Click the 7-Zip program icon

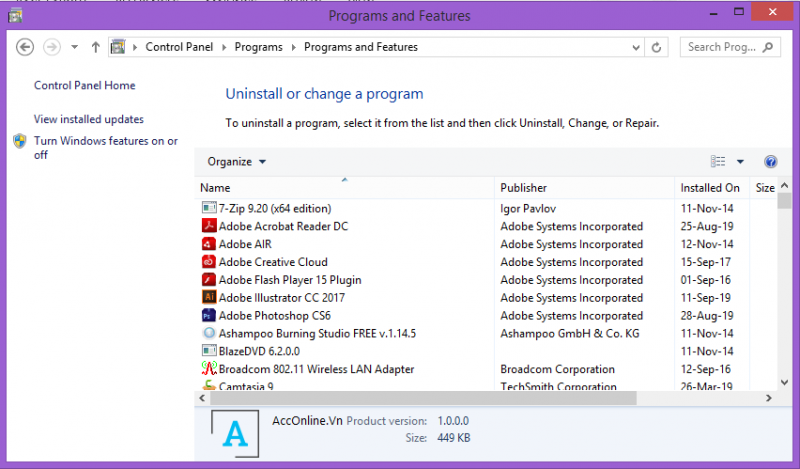click(x=209, y=208)
